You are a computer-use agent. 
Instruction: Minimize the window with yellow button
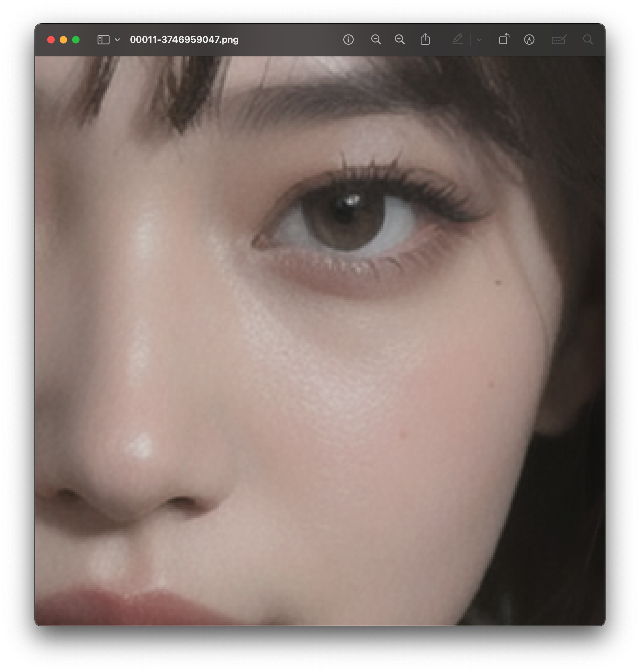tap(63, 40)
